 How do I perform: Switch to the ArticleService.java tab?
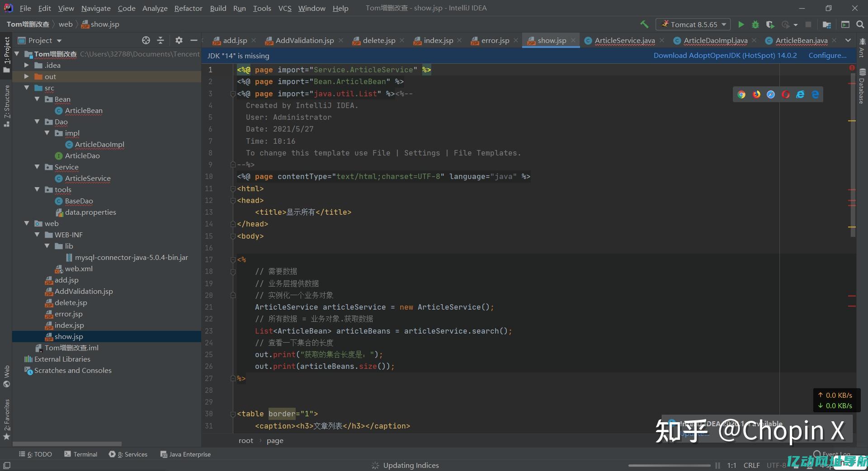624,40
